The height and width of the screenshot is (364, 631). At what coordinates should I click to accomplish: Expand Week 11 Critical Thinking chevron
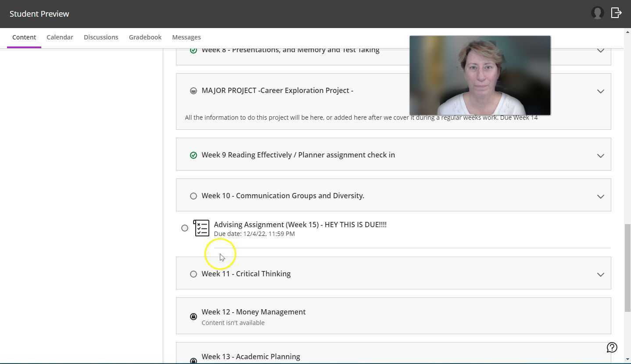pos(600,275)
